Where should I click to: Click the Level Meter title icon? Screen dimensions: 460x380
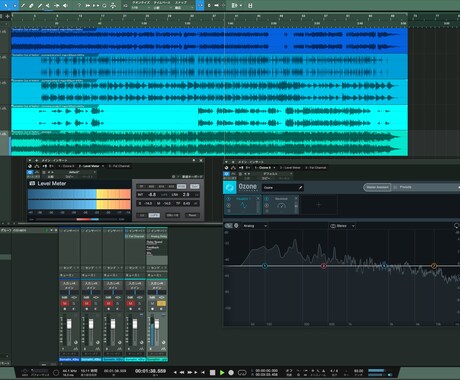(32, 184)
